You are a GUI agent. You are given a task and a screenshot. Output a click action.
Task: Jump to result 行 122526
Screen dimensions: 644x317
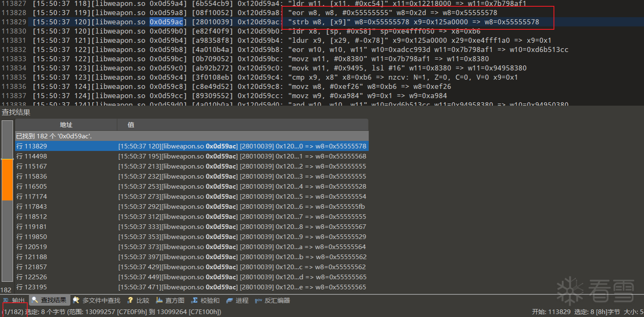(x=192, y=277)
